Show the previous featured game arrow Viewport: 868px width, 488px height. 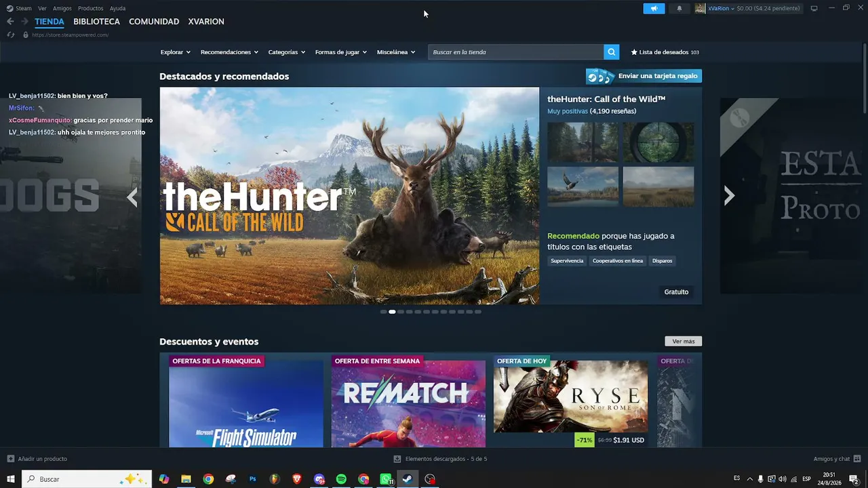click(132, 197)
